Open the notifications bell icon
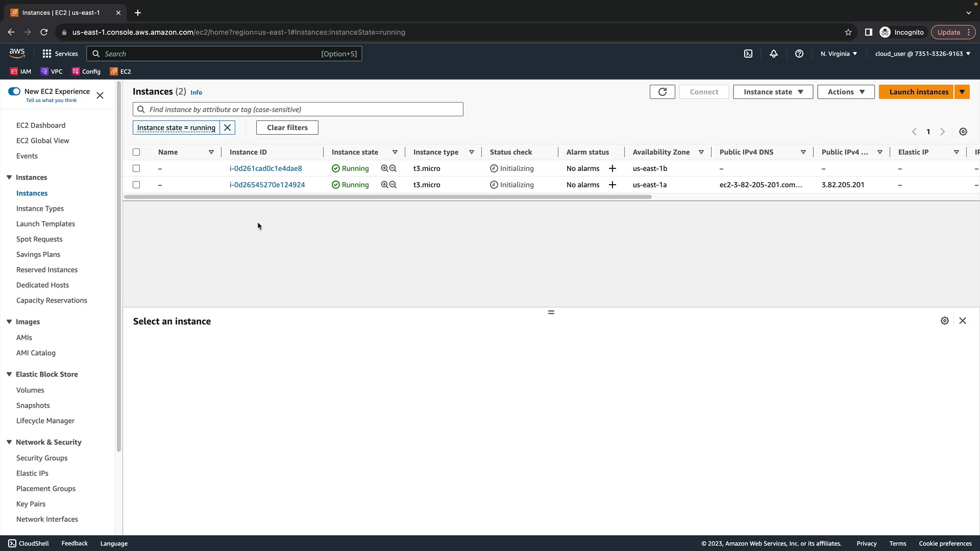Image resolution: width=980 pixels, height=551 pixels. click(773, 54)
